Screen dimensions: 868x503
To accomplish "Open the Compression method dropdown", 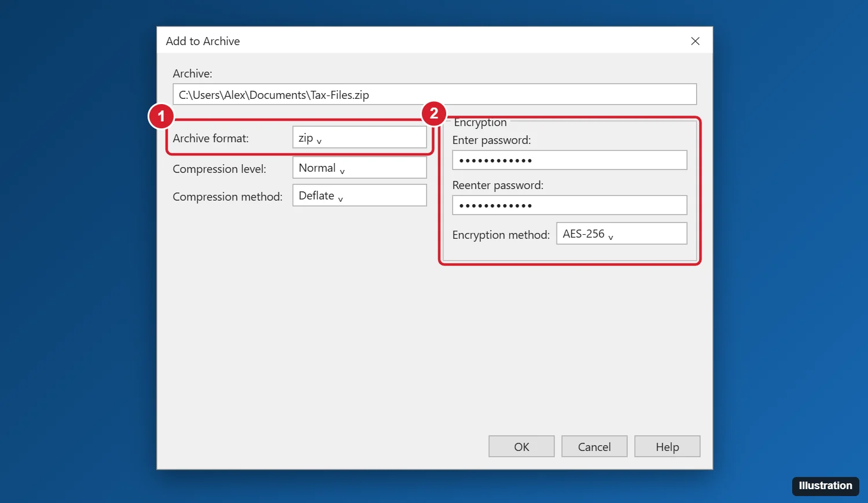I will click(x=359, y=195).
